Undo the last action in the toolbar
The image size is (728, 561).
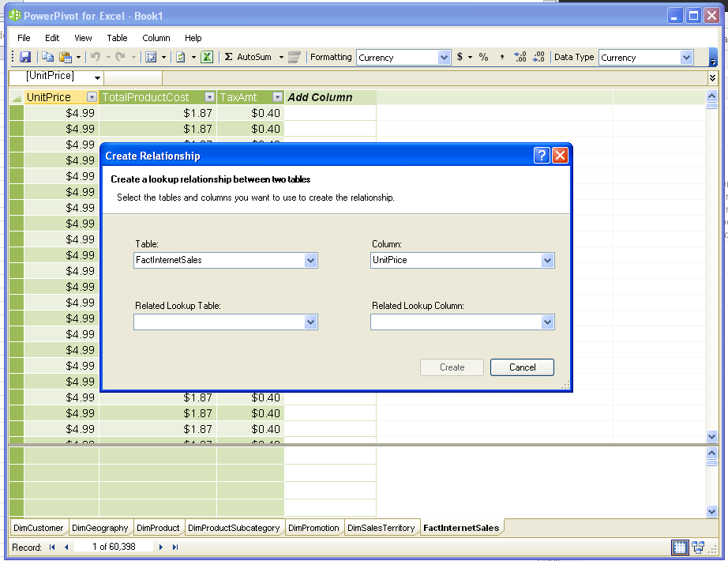tap(96, 57)
